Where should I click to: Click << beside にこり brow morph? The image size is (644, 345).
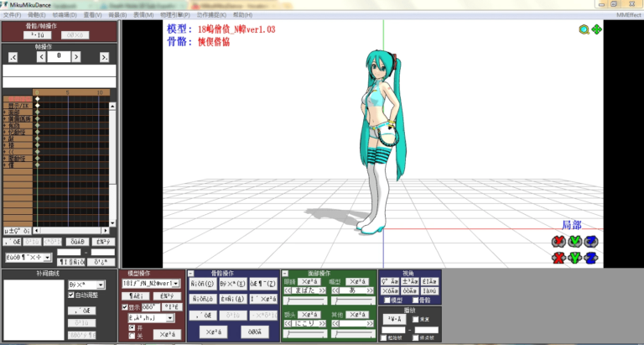(288, 323)
